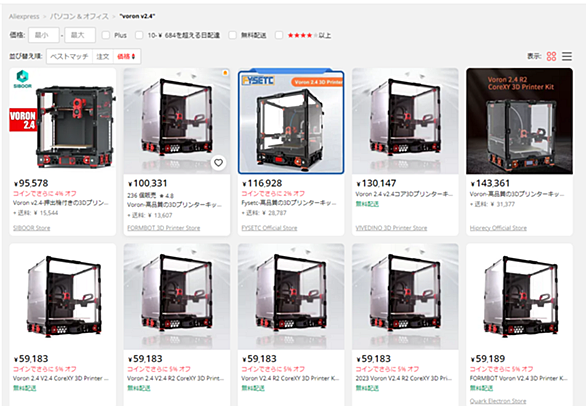Screen dimensions: 586x406
Task: Click the shipping fee '送料: ¥ 28,787' text
Action: coord(264,213)
